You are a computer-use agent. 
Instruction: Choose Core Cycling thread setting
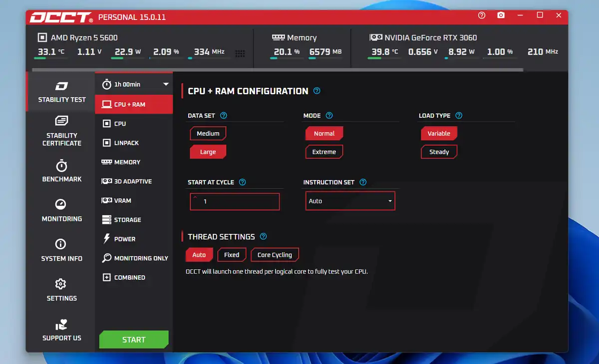tap(275, 255)
